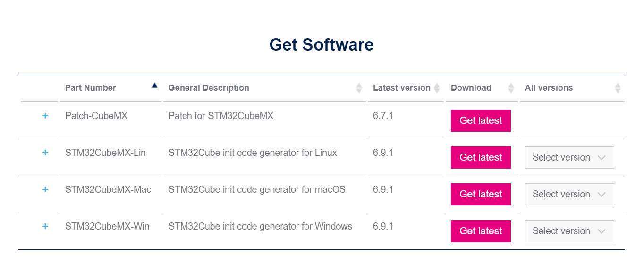The height and width of the screenshot is (273, 644).
Task: Open Select version dropdown for STM32CubeMX-Lin
Action: click(x=569, y=157)
